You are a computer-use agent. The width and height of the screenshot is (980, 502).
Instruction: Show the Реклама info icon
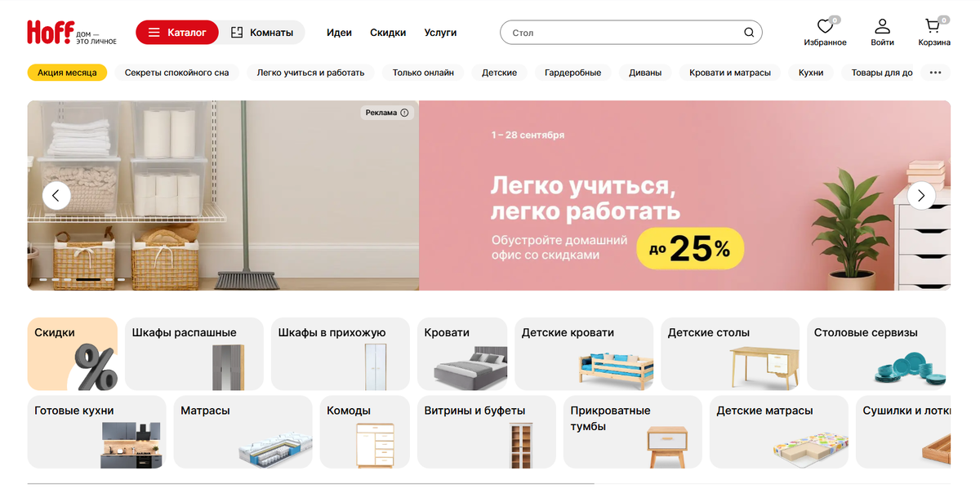coord(404,113)
